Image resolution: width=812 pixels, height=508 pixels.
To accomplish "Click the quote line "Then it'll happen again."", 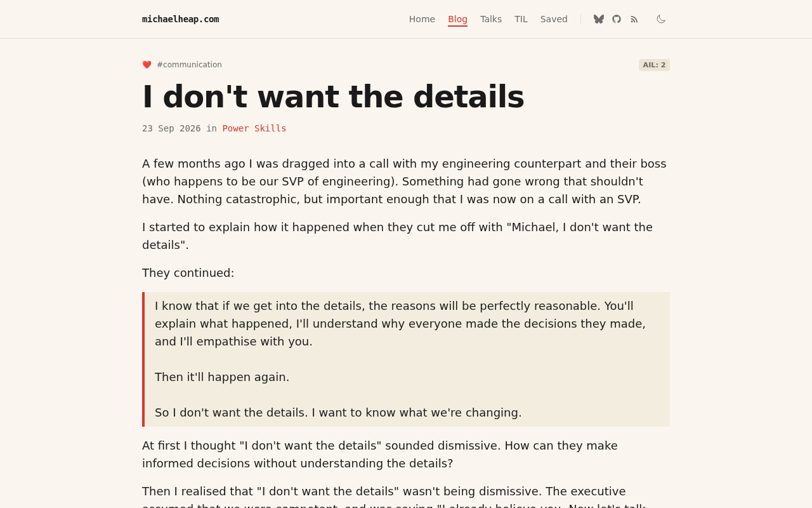I will 222,377.
